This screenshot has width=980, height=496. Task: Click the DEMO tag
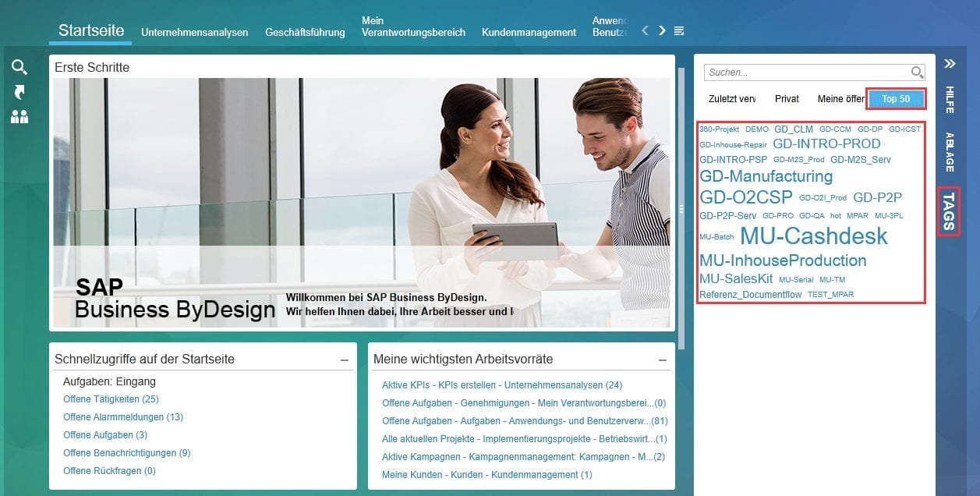(757, 129)
